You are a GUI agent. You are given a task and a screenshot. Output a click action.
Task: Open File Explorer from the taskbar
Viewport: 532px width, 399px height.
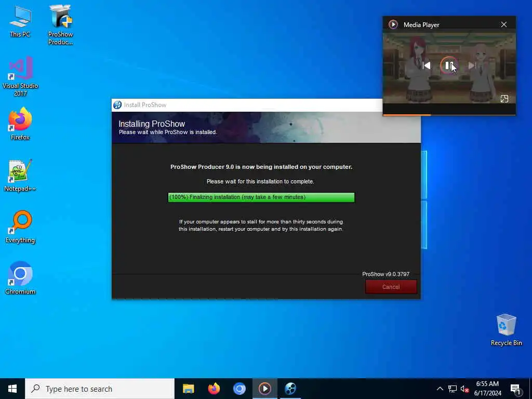pyautogui.click(x=188, y=389)
